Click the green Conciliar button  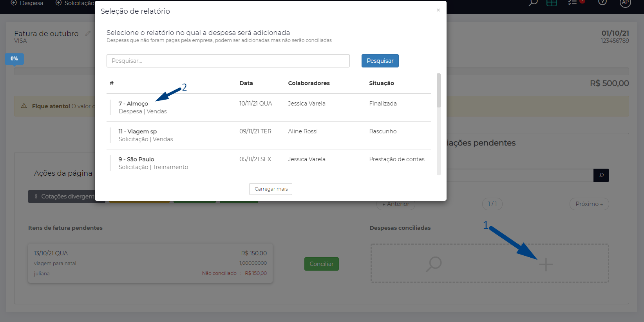tap(321, 264)
